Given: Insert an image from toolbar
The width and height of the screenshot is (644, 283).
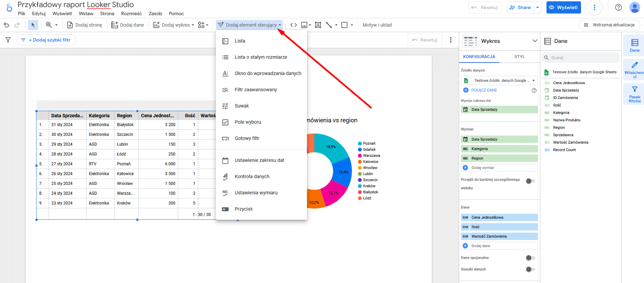Looking at the screenshot, I should (x=304, y=25).
